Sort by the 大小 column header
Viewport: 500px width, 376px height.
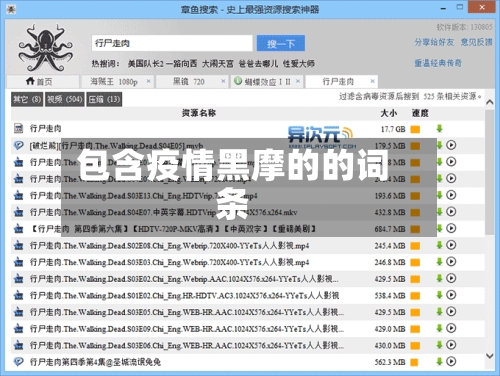click(389, 113)
